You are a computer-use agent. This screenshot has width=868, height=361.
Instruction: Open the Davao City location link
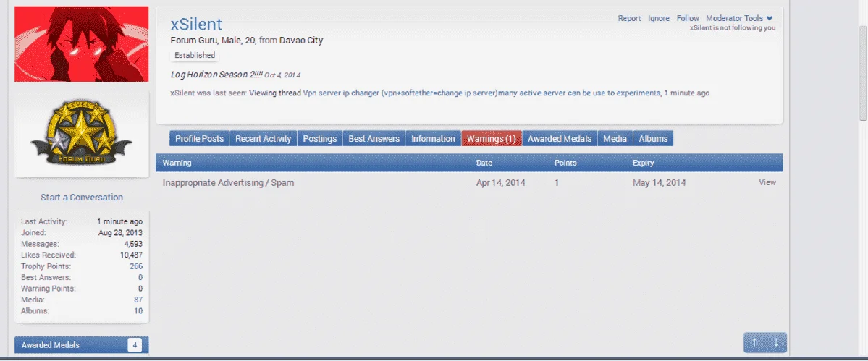(301, 41)
